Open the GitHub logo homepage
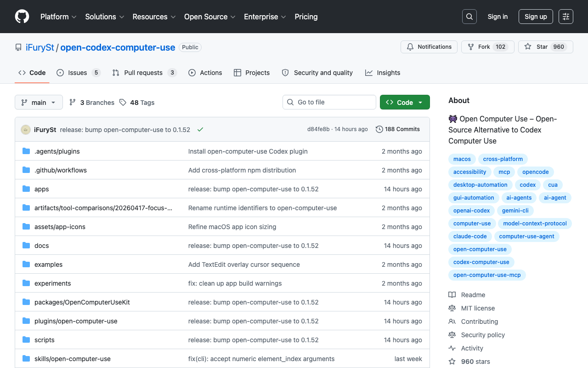 pos(22,17)
